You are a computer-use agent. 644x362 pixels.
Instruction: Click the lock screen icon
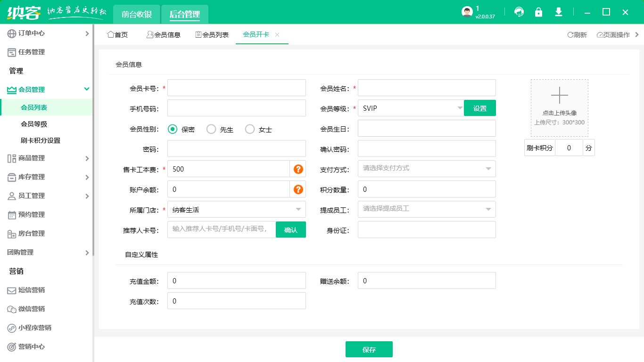point(538,12)
